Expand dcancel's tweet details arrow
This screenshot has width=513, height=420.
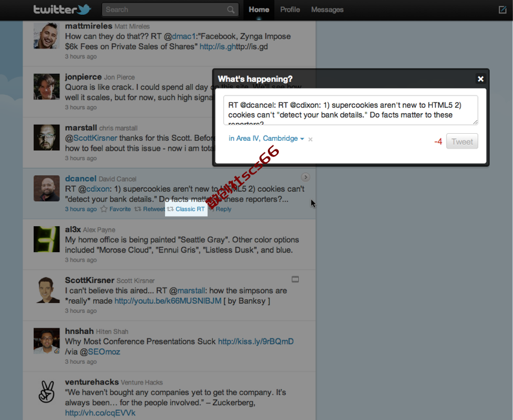click(305, 177)
